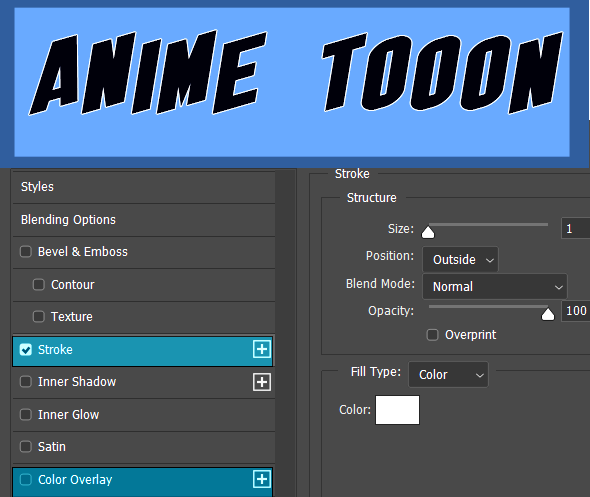Image resolution: width=590 pixels, height=497 pixels.
Task: Add another Color Overlay with plus icon
Action: [x=262, y=479]
